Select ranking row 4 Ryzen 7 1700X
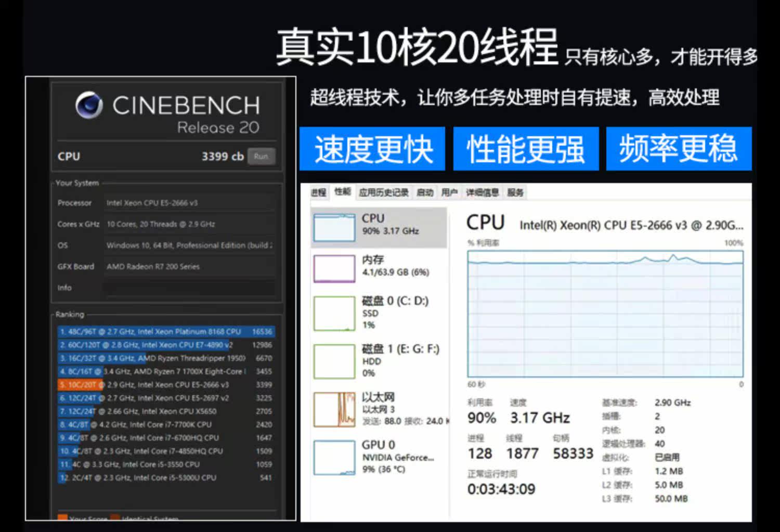The image size is (780, 532). click(x=166, y=371)
